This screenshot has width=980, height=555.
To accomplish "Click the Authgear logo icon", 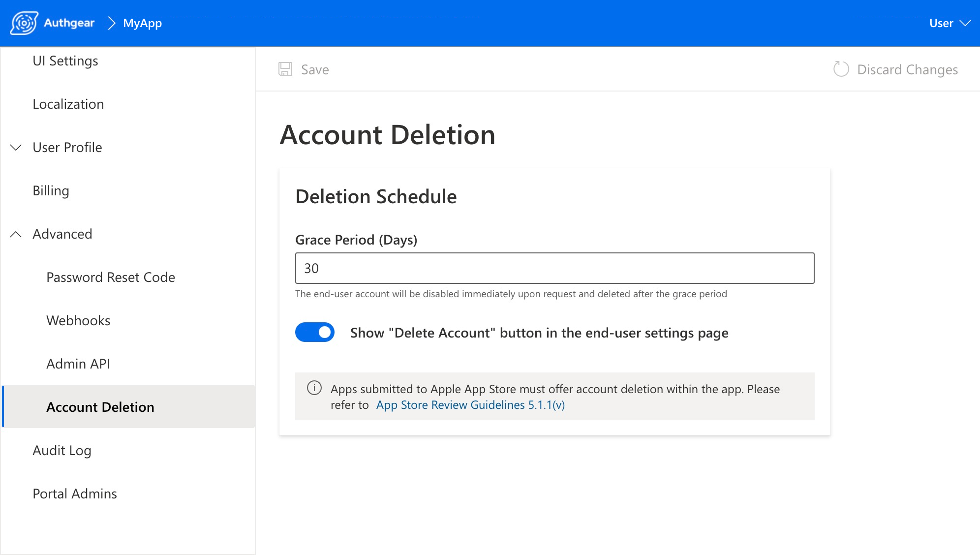I will (x=24, y=23).
